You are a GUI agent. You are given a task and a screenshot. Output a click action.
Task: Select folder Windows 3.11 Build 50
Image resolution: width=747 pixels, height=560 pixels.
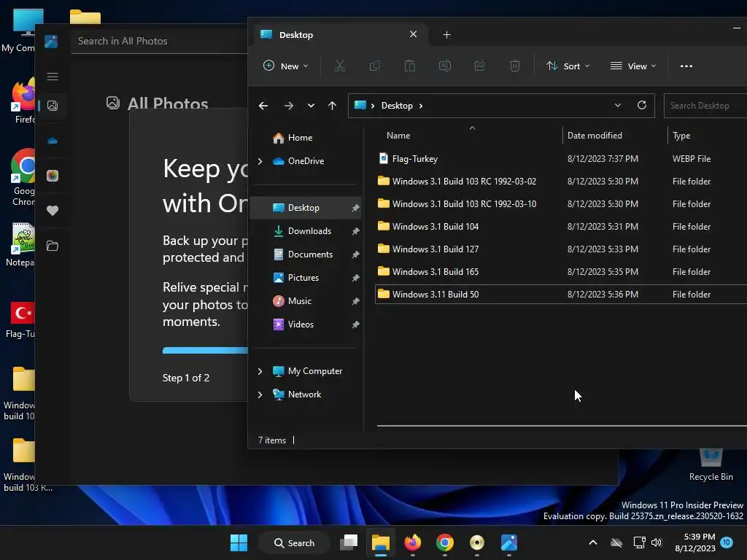click(561, 295)
